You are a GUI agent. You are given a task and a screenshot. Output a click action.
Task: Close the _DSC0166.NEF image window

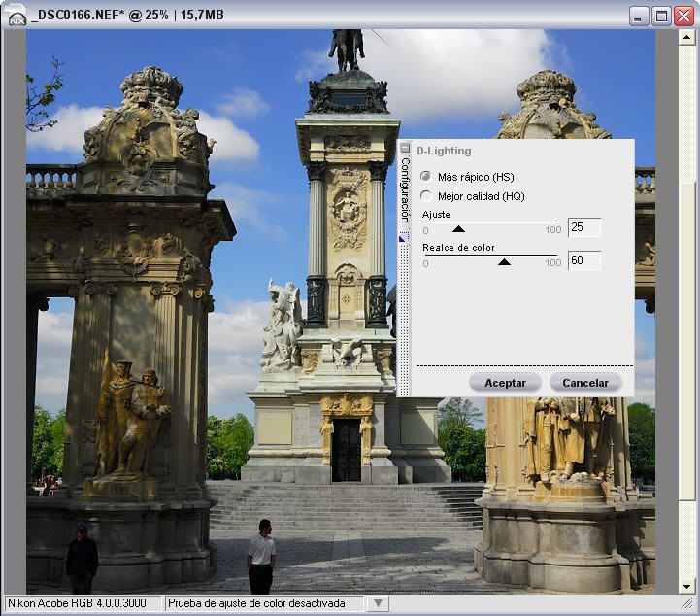683,17
